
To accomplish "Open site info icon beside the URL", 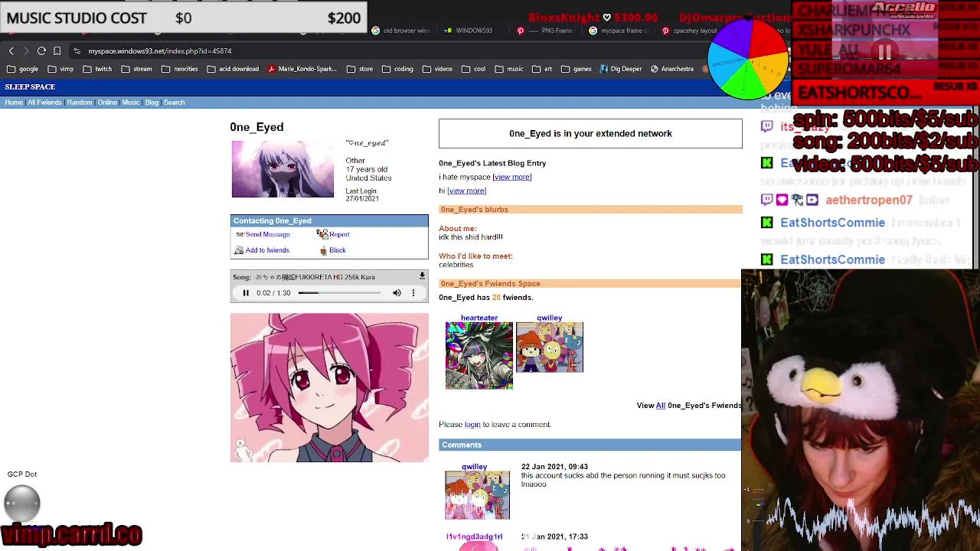I will (77, 51).
